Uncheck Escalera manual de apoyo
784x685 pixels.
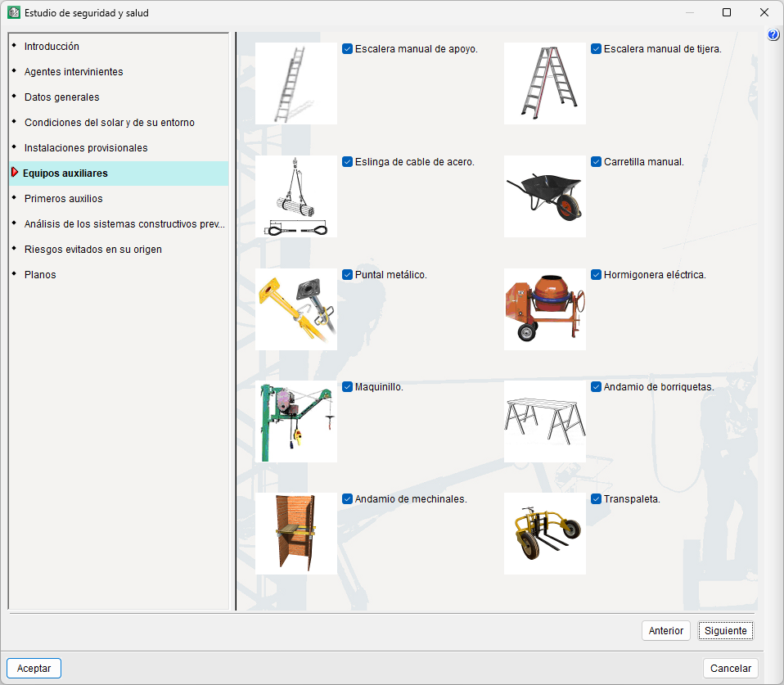348,48
